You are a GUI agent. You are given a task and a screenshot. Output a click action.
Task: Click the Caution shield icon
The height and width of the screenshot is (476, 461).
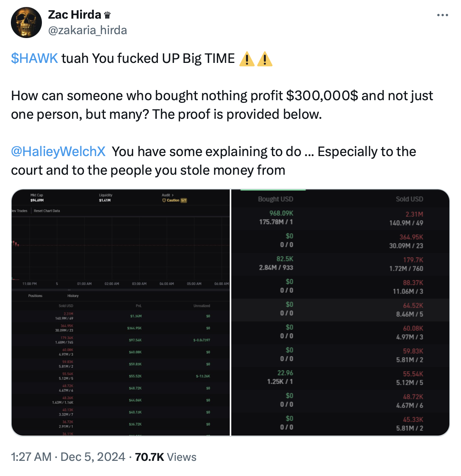coord(164,200)
